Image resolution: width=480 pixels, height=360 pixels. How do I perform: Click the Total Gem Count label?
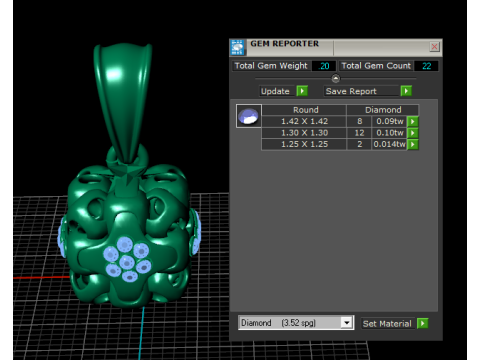tap(376, 66)
